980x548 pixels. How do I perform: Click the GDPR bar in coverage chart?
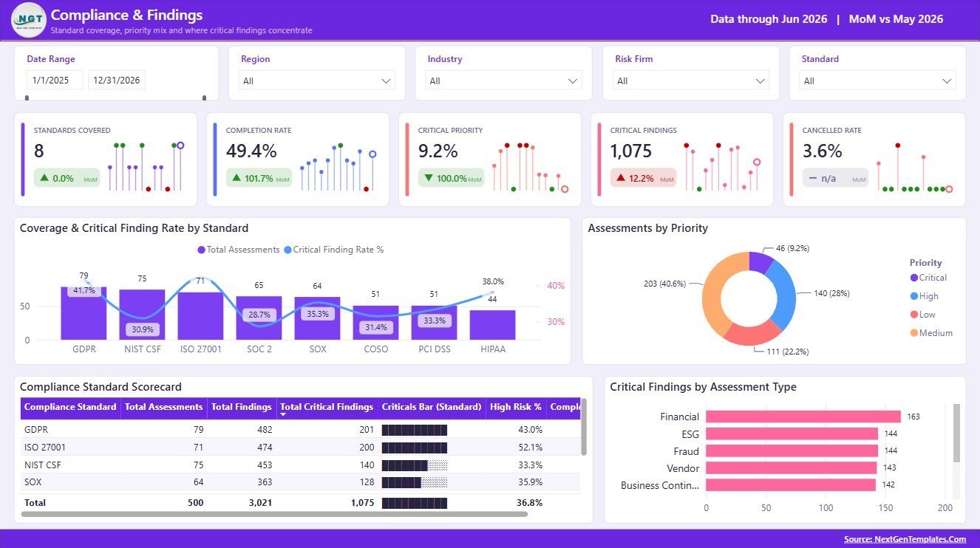click(x=84, y=313)
